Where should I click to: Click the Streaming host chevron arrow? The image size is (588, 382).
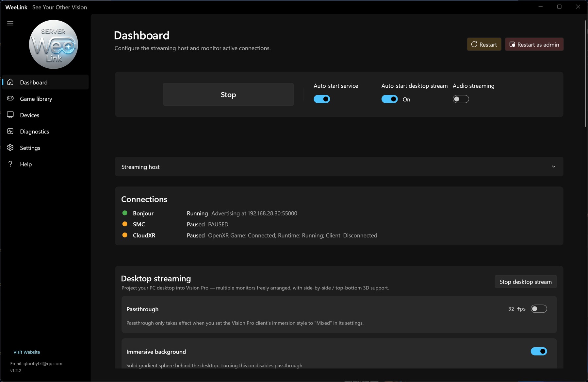553,167
